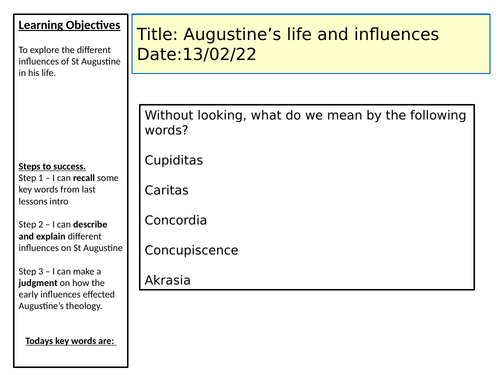Select the word Caritas
500x375 pixels.
pyautogui.click(x=166, y=190)
